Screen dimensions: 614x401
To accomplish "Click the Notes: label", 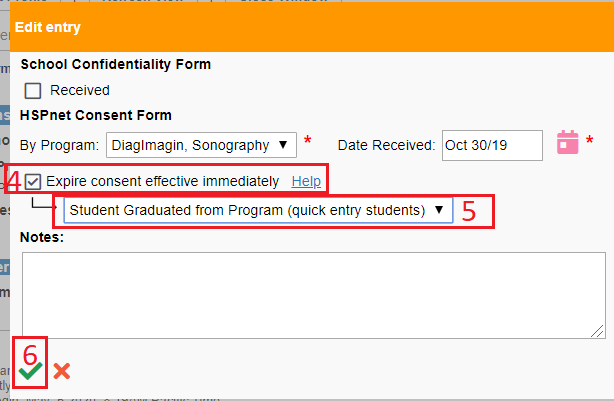I will tap(42, 237).
